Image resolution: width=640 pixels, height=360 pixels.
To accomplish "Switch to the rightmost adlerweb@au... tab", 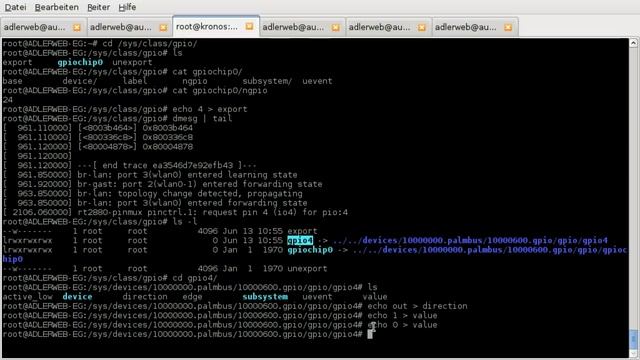I will (475, 27).
